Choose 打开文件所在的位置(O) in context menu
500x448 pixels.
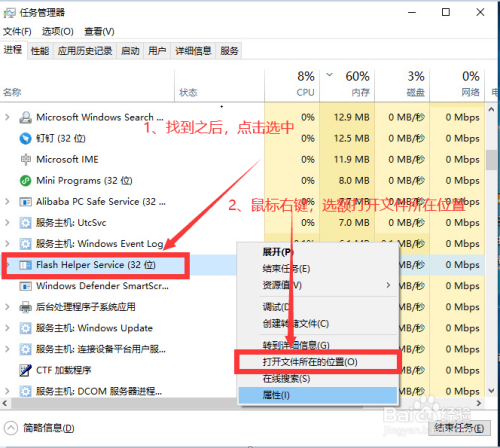318,362
